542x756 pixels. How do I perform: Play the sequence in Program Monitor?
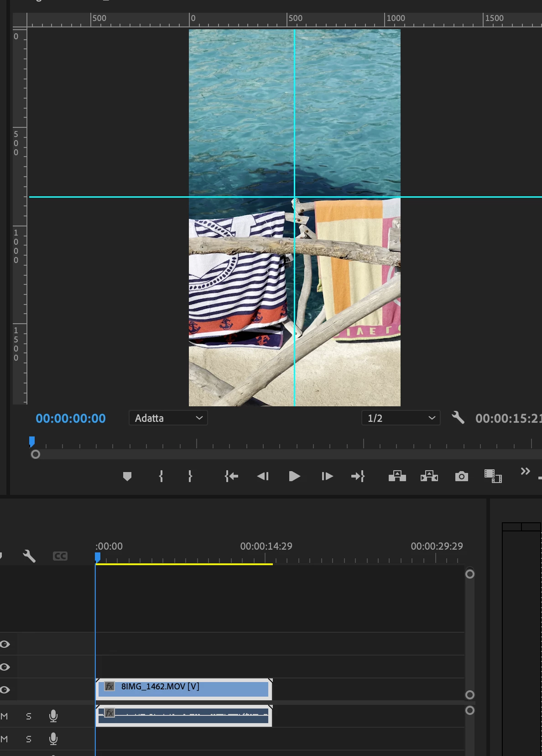pyautogui.click(x=295, y=477)
